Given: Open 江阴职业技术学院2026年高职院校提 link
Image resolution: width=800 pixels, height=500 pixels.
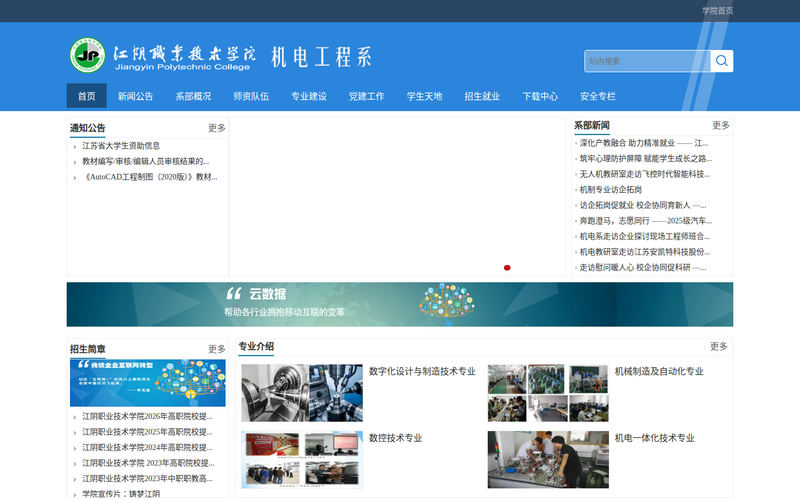Looking at the screenshot, I should coord(147,416).
